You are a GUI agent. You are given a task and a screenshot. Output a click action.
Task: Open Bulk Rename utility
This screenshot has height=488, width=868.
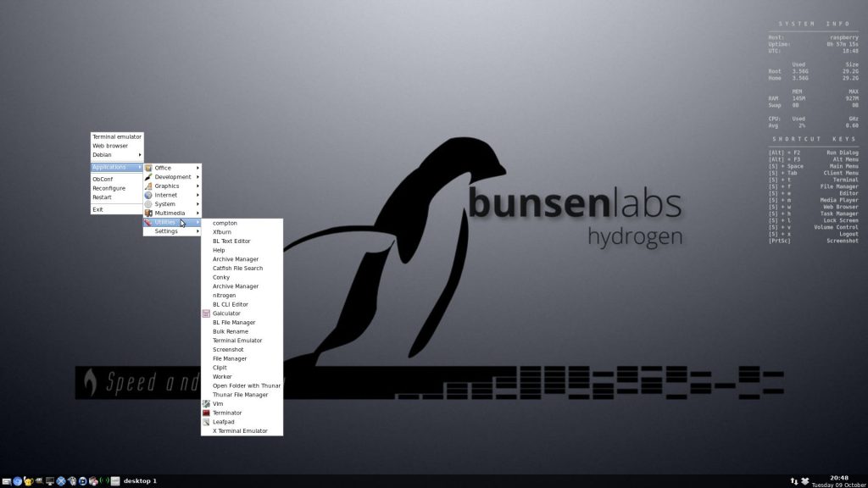click(x=242, y=331)
